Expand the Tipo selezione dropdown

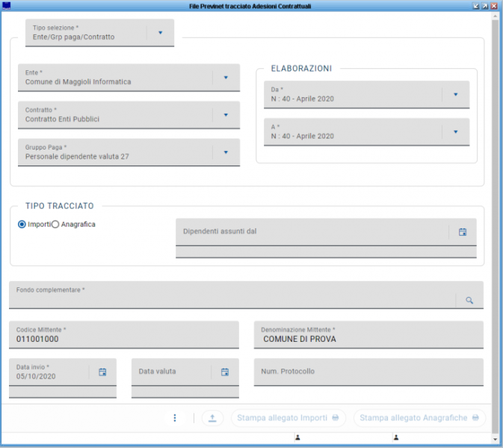pos(161,33)
